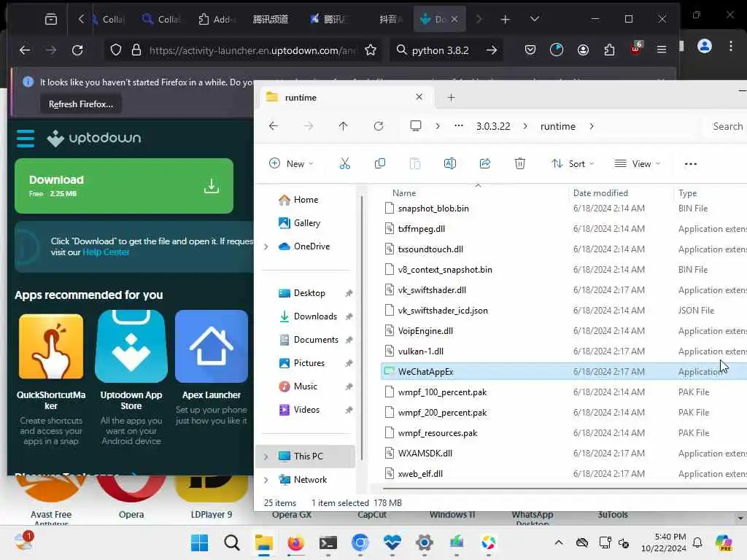Image resolution: width=747 pixels, height=560 pixels.
Task: Add a new File Explorer tab
Action: tap(451, 98)
